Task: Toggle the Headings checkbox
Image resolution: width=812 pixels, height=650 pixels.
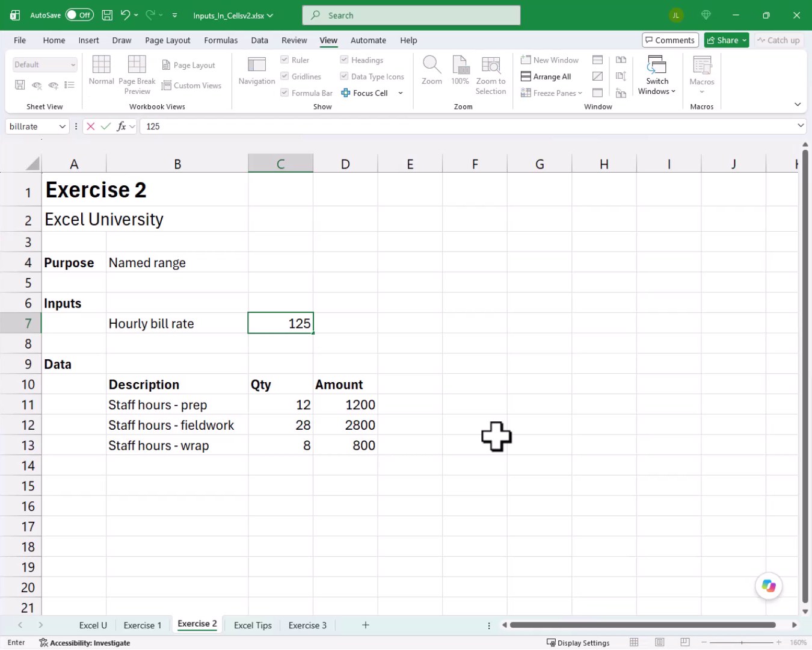Action: (x=344, y=60)
